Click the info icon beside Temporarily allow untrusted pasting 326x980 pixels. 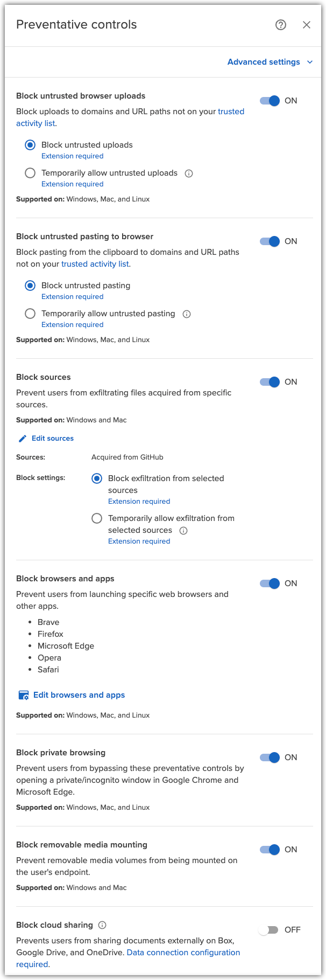tap(186, 314)
